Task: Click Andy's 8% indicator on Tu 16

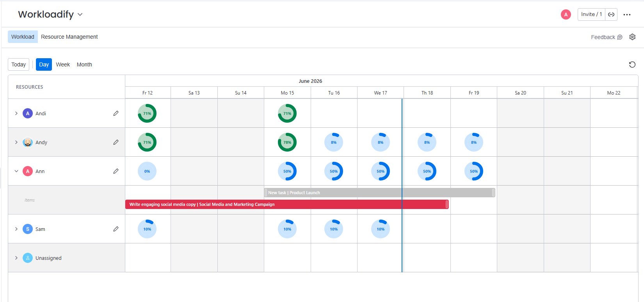Action: tap(334, 142)
